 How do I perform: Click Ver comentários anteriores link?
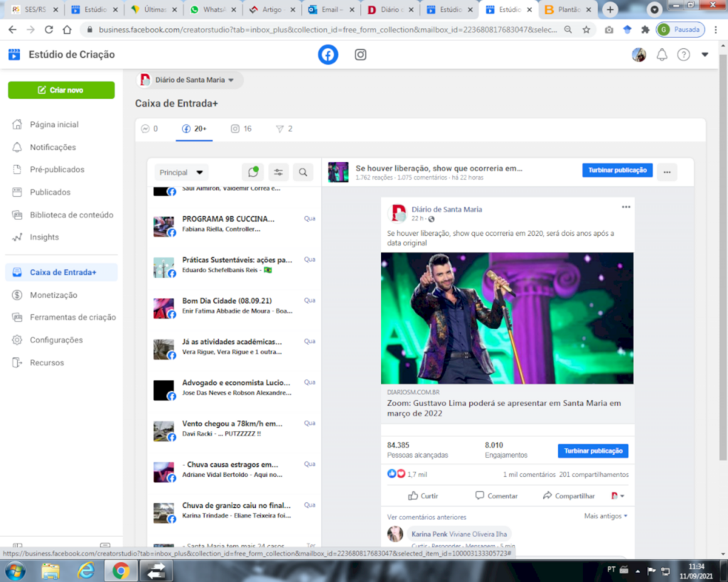427,517
